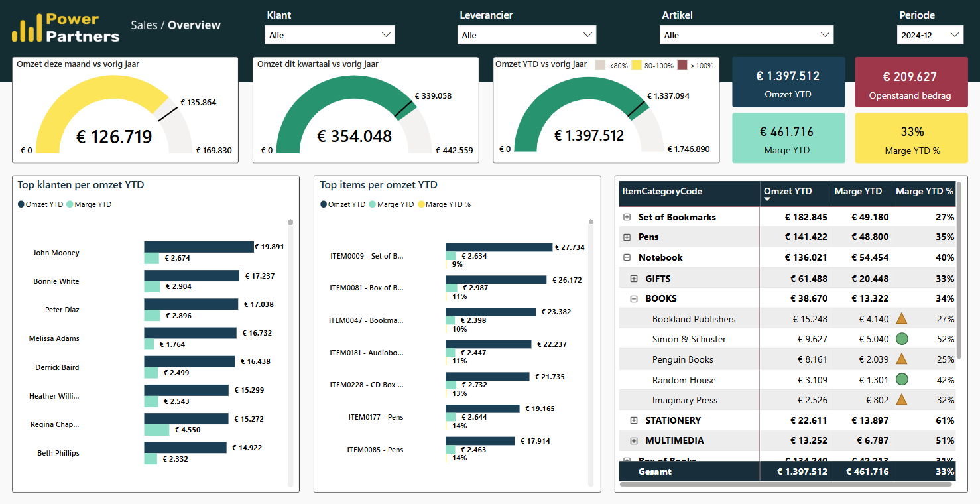The width and height of the screenshot is (980, 504).
Task: Click the orange triangle indicator for Penguin Books
Action: coord(901,359)
